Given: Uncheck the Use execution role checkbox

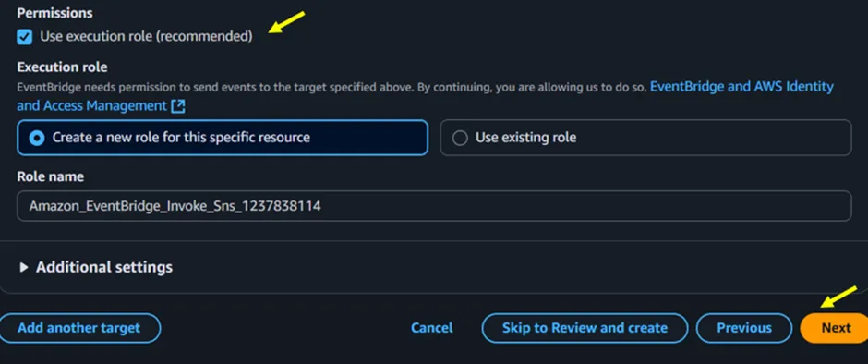Looking at the screenshot, I should pyautogui.click(x=24, y=37).
